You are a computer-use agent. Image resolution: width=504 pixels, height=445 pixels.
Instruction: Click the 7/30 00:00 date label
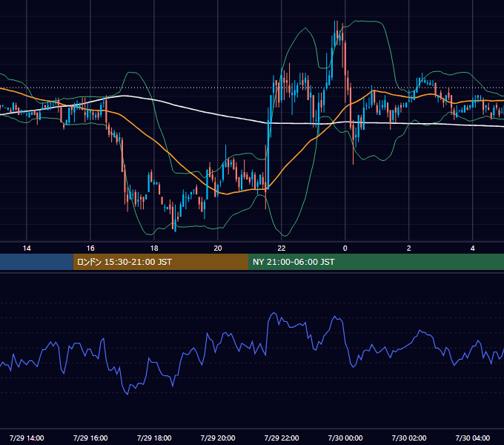click(x=345, y=438)
